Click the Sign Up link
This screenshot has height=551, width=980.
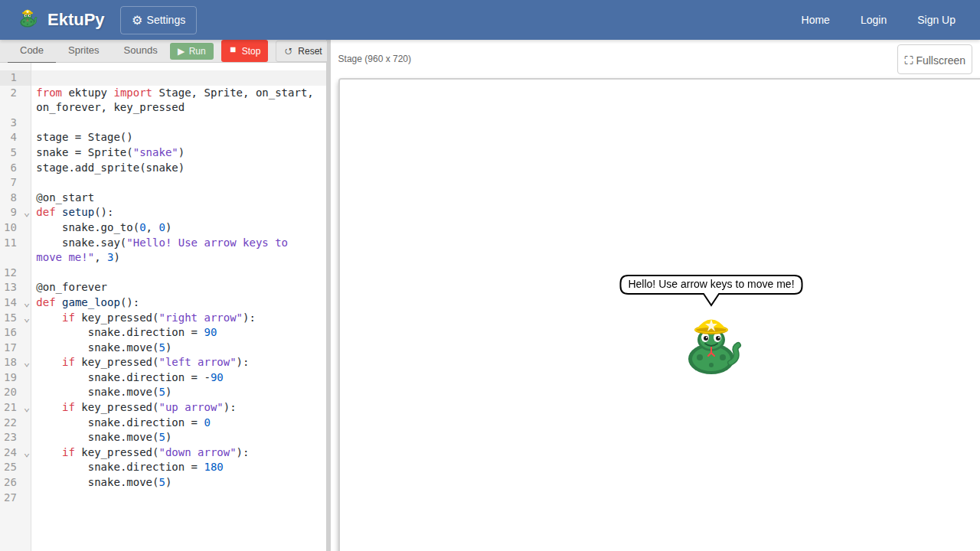coord(936,20)
